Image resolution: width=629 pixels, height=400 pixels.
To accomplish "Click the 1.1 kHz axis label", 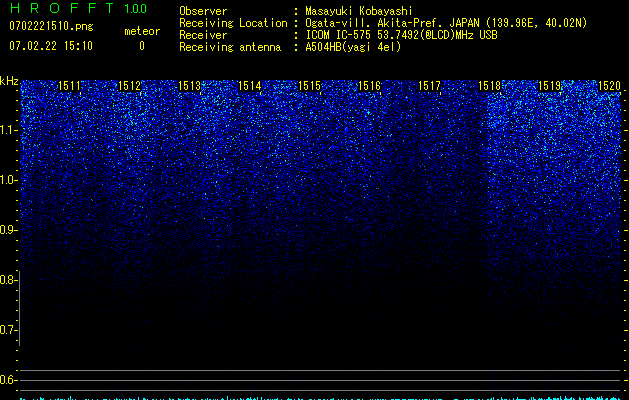I will (x=7, y=130).
